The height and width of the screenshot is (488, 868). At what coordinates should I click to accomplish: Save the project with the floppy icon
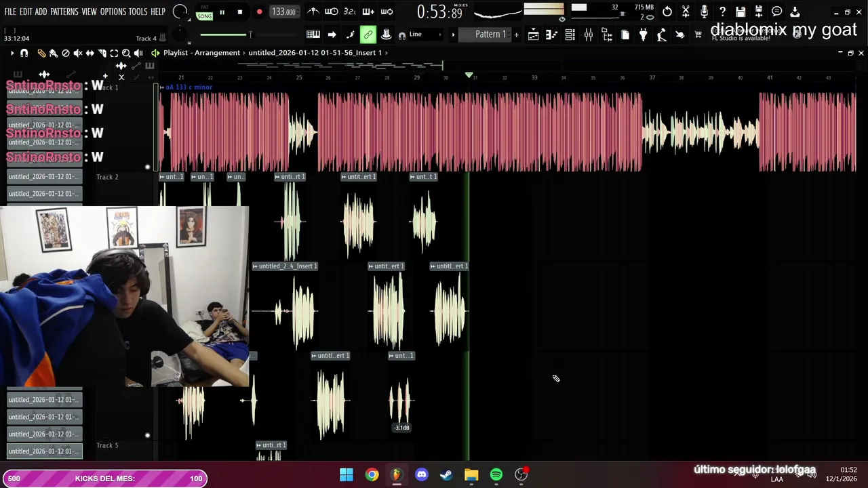(x=741, y=12)
